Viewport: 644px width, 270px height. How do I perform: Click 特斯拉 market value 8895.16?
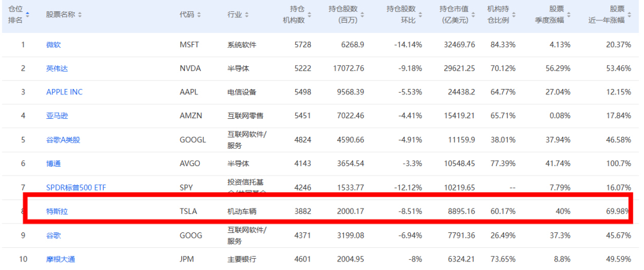coord(460,211)
